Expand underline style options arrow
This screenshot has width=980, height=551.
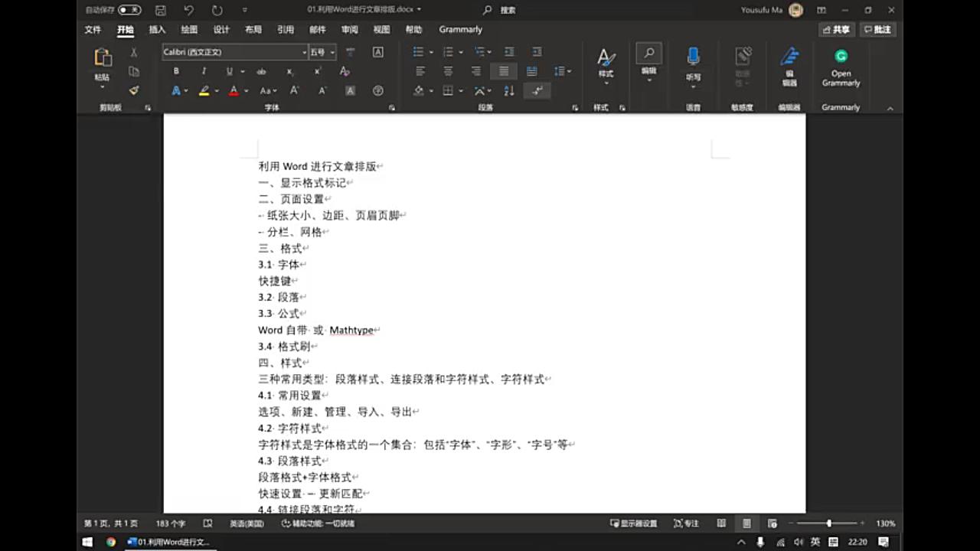click(243, 71)
